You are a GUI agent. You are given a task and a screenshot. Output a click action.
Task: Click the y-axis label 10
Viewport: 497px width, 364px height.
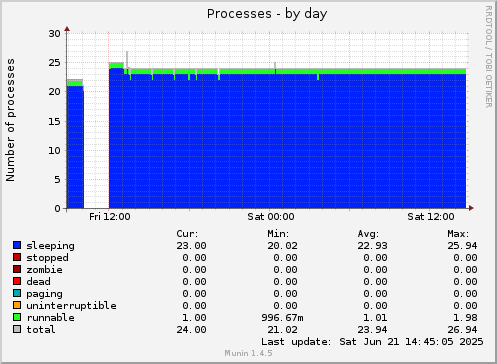click(55, 151)
